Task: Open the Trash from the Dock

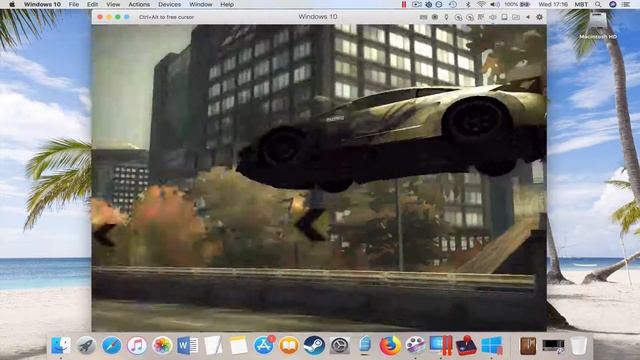Action: (x=579, y=345)
